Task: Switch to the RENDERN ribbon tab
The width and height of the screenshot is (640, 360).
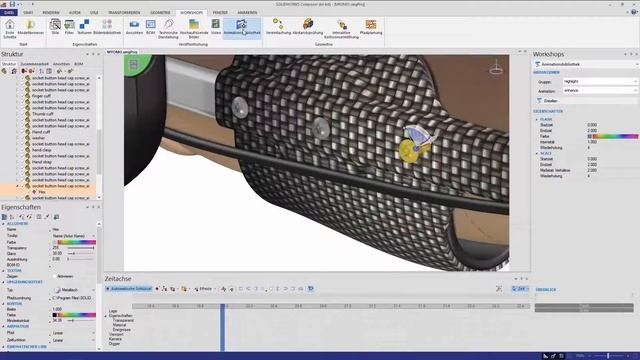Action: (51, 13)
